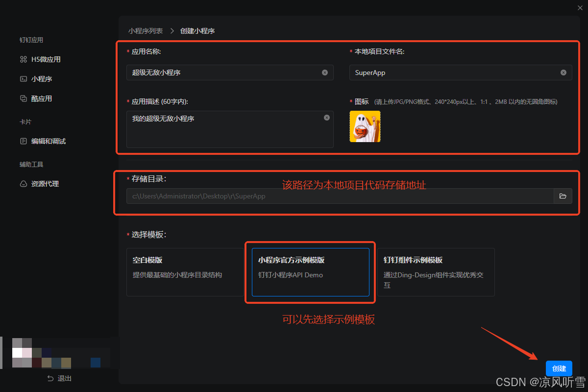Click the 钉钉应用 section heading
This screenshot has height=392, width=588.
[31, 40]
